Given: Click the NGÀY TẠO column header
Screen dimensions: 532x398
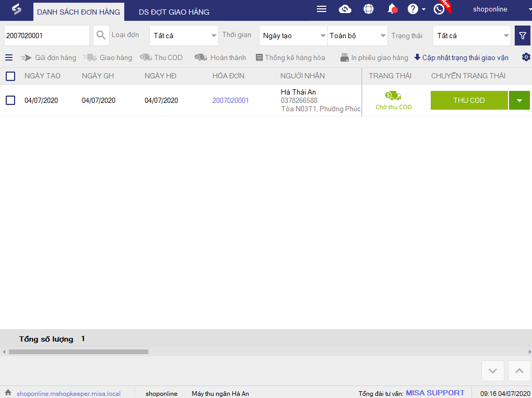Looking at the screenshot, I should [42, 76].
